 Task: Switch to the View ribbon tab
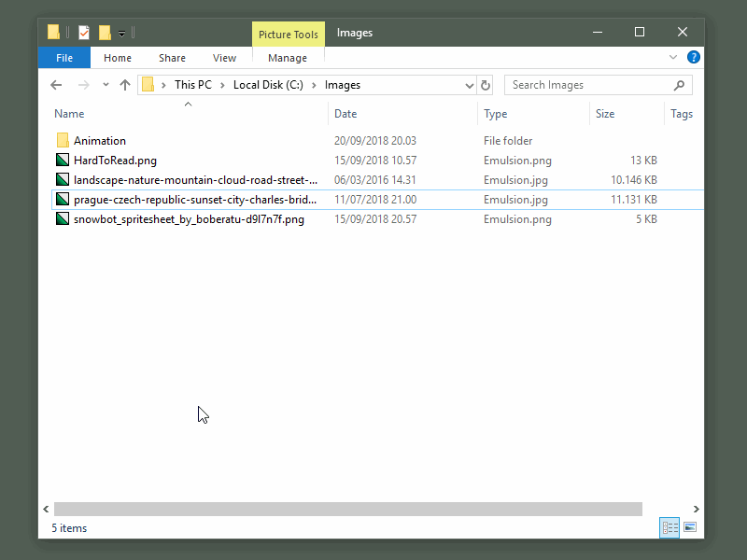(x=224, y=58)
